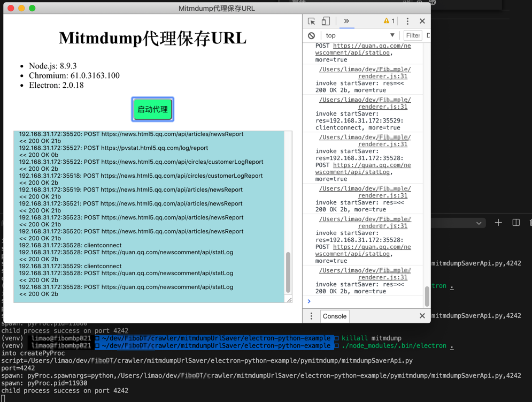The height and width of the screenshot is (402, 532).
Task: Click the log textarea resize handle
Action: click(x=289, y=300)
